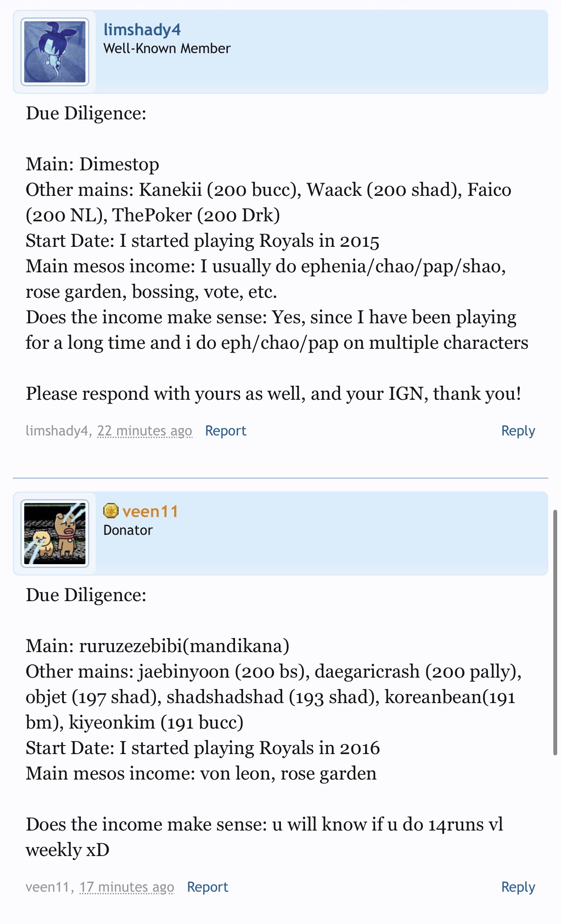Open limshady4's avatar picture
The width and height of the screenshot is (561, 924).
coord(55,52)
